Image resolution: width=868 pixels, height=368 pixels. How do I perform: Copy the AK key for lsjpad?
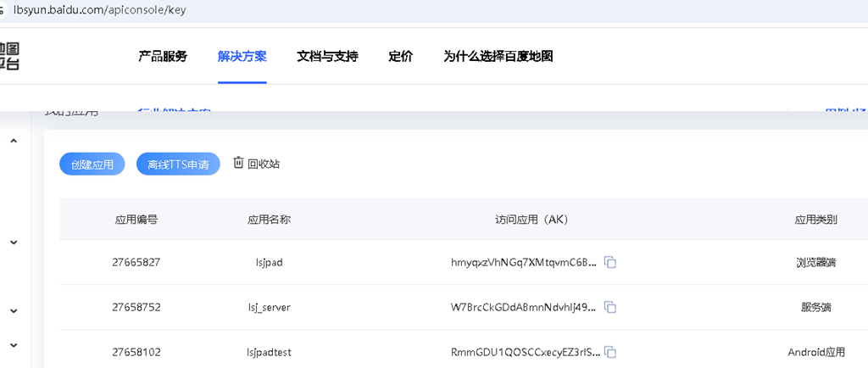[610, 262]
